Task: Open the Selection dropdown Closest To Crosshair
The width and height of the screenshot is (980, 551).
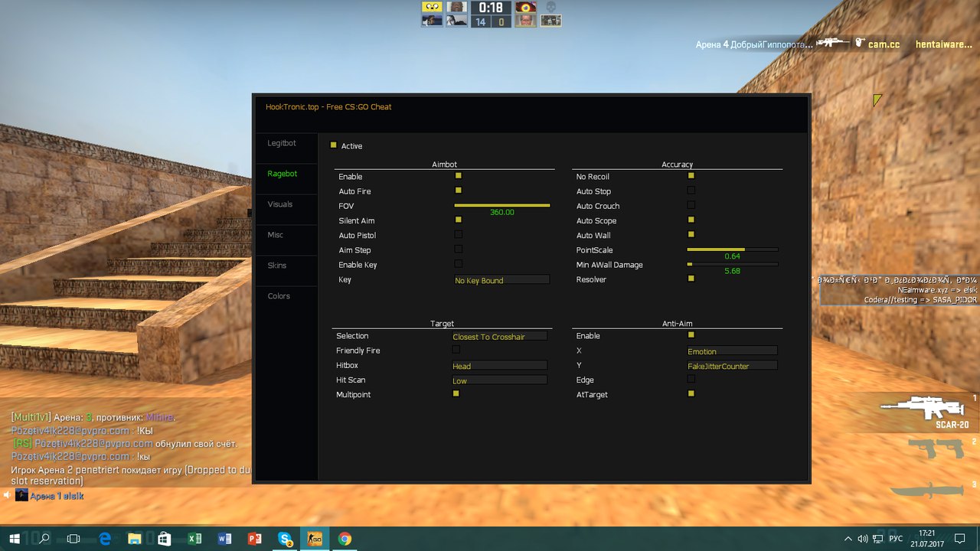Action: point(499,336)
